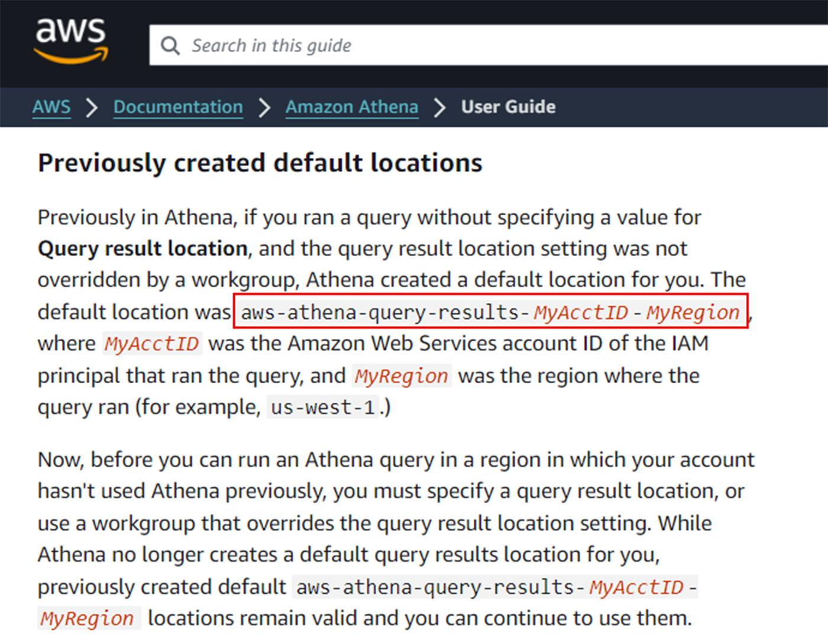828x644 pixels.
Task: Click the MyRegion code after 'and'
Action: 402,376
